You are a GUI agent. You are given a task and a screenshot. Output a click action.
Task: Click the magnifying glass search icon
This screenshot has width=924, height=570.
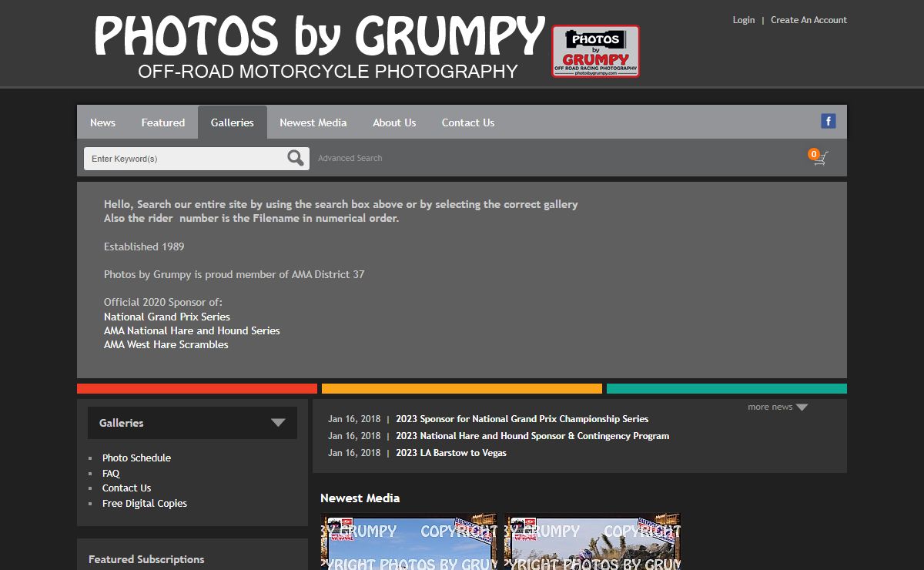coord(295,159)
